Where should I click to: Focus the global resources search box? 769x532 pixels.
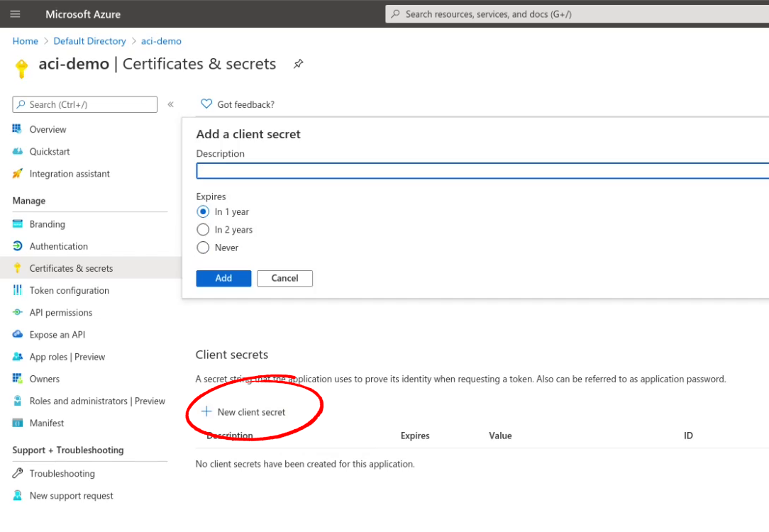(x=577, y=13)
